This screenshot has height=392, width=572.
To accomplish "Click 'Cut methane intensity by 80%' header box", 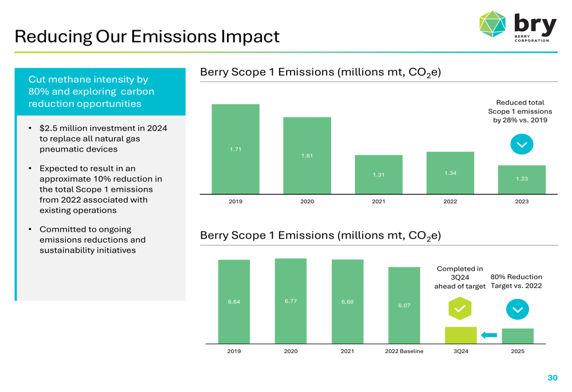I will [x=100, y=92].
